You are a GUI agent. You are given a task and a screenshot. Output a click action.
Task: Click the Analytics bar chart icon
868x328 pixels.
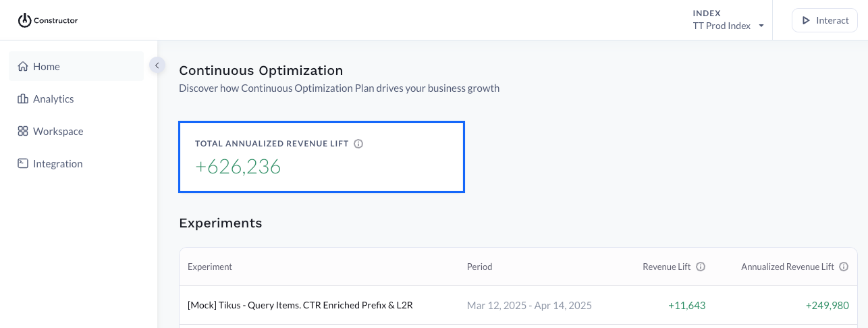23,99
